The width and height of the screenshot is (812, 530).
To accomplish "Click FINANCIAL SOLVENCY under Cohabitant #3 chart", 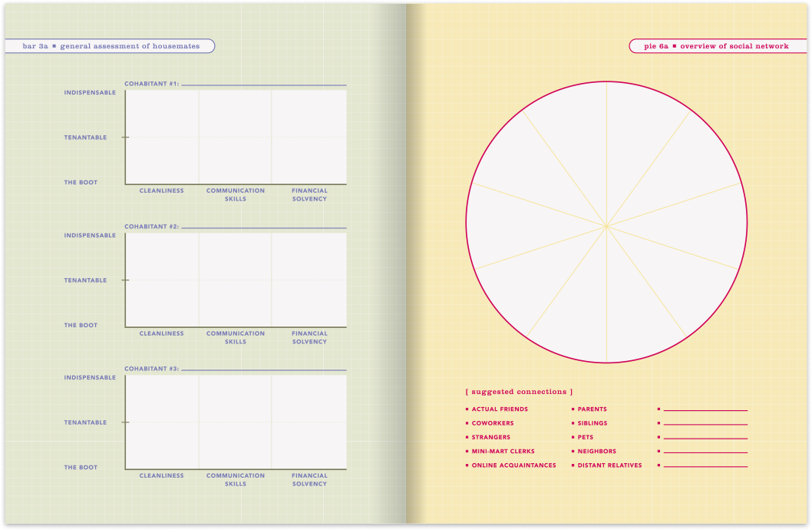I will click(309, 480).
